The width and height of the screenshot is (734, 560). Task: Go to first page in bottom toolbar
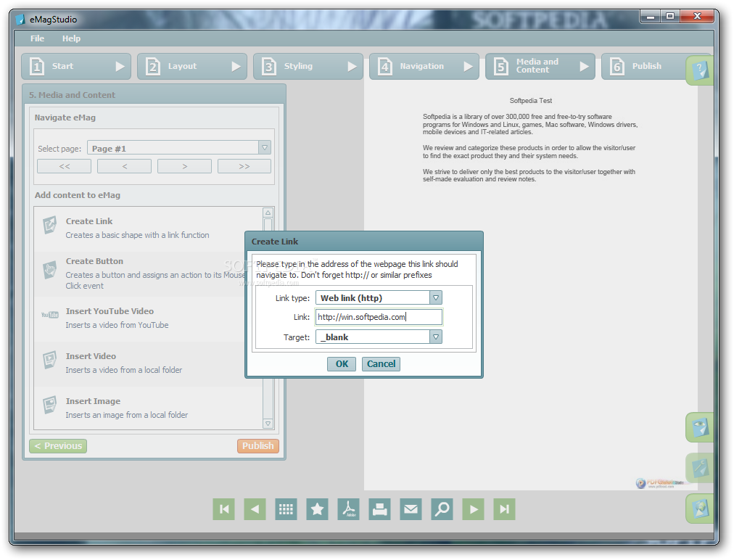coord(224,509)
